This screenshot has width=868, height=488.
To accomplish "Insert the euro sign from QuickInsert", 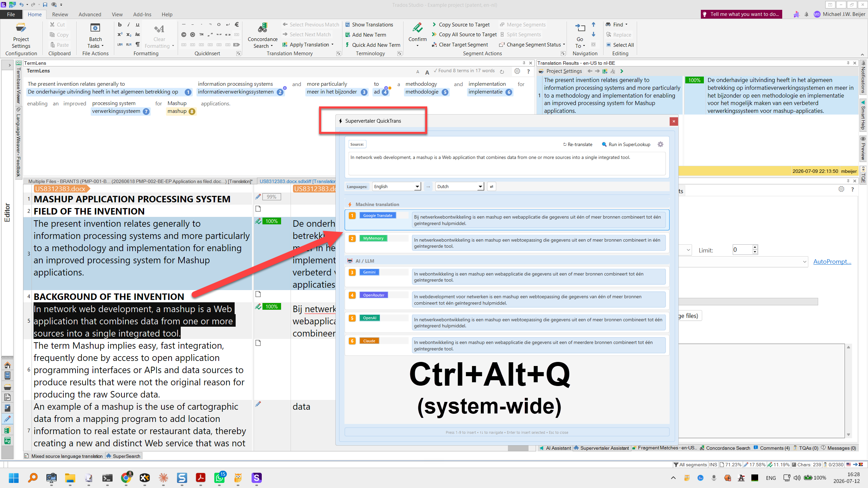I will click(x=237, y=24).
